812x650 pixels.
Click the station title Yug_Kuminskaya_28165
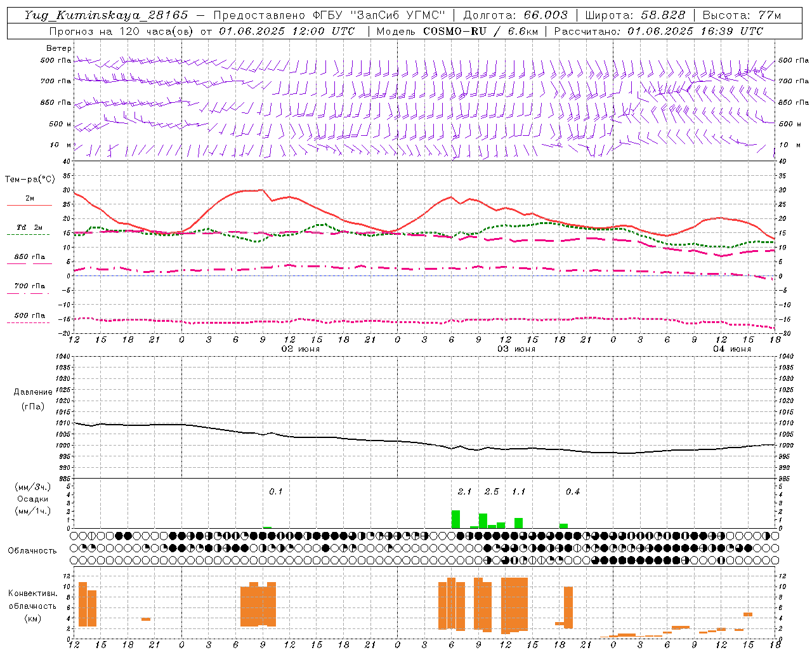coord(107,15)
